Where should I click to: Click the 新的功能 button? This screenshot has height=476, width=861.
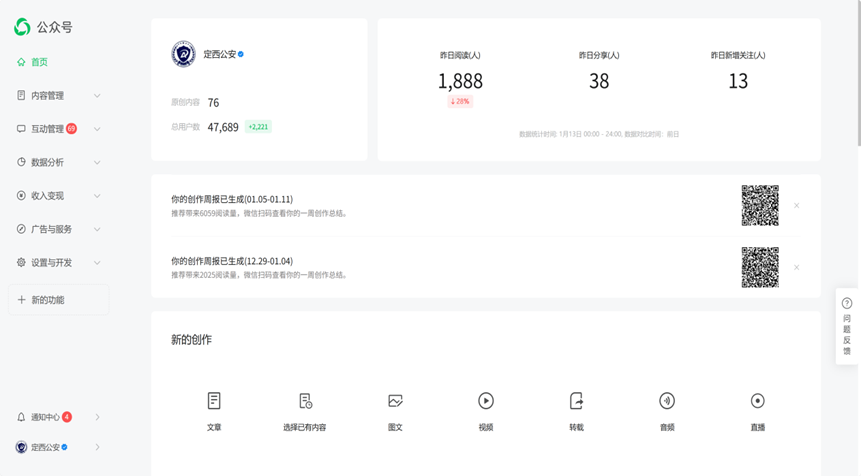58,300
